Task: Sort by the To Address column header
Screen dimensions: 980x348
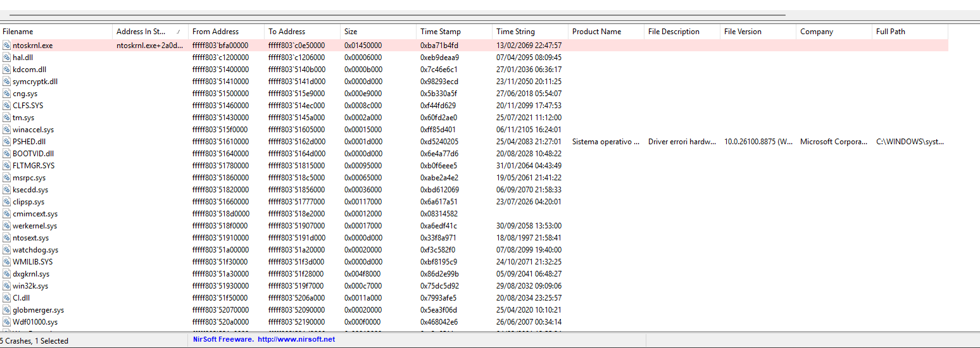Action: (303, 32)
